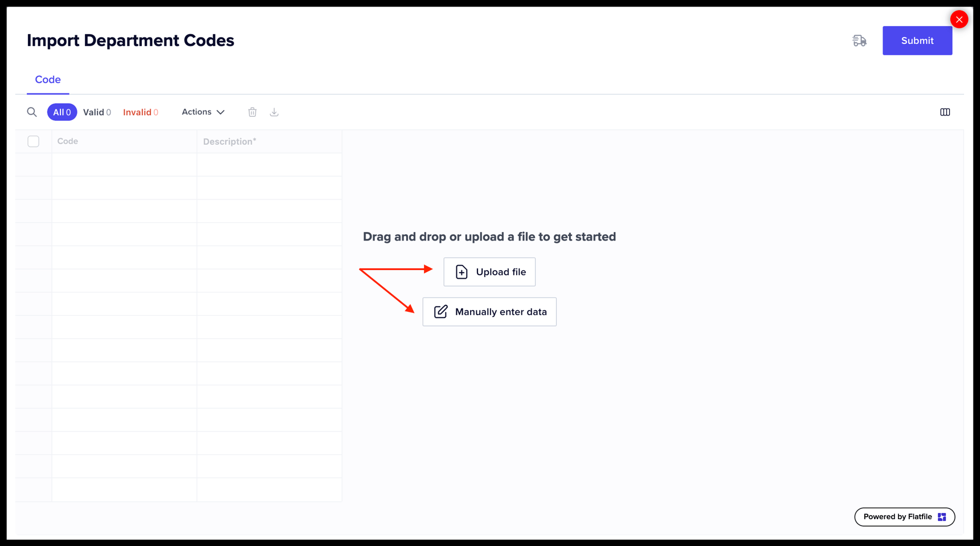
Task: Select the search magnifier icon
Action: (32, 112)
